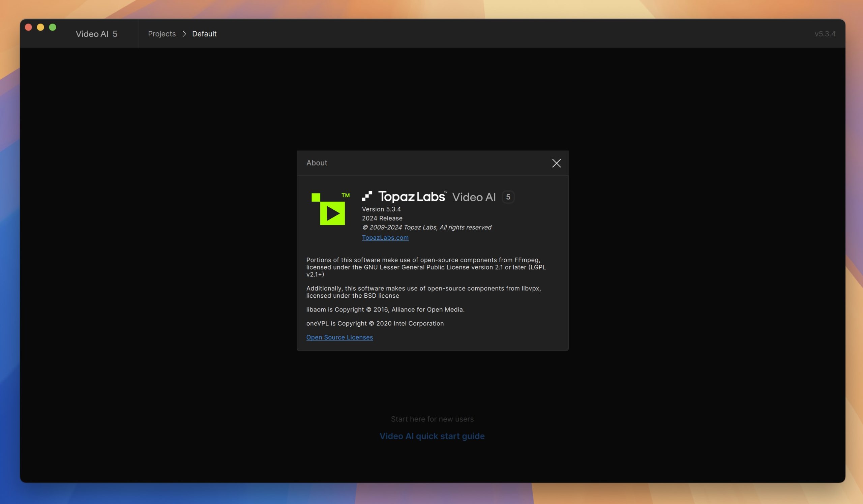Minimize the window with the yellow button

pyautogui.click(x=40, y=27)
